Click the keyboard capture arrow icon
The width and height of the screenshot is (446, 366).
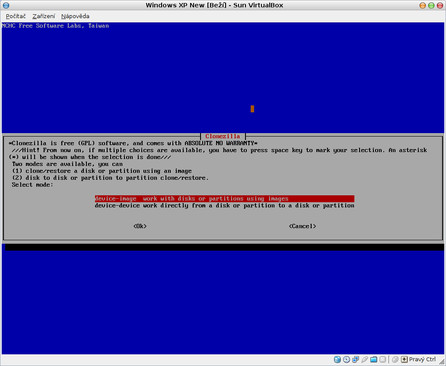(404, 359)
